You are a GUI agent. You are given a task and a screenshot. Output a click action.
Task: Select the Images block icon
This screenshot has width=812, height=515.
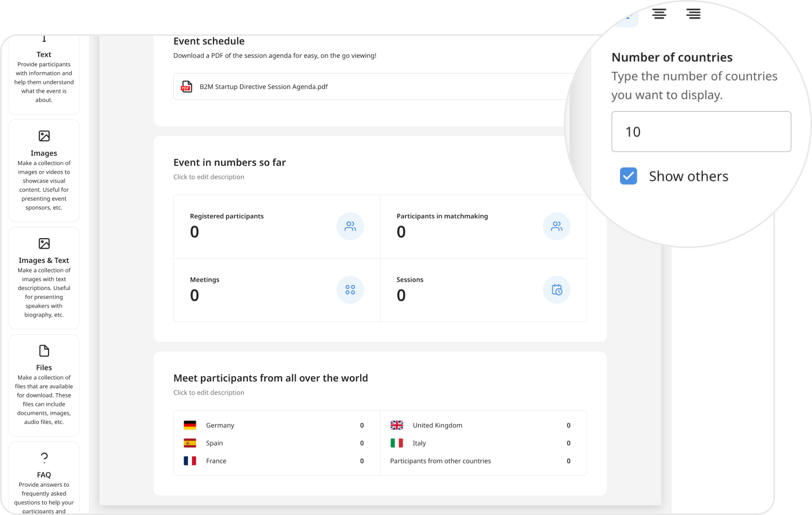[44, 136]
